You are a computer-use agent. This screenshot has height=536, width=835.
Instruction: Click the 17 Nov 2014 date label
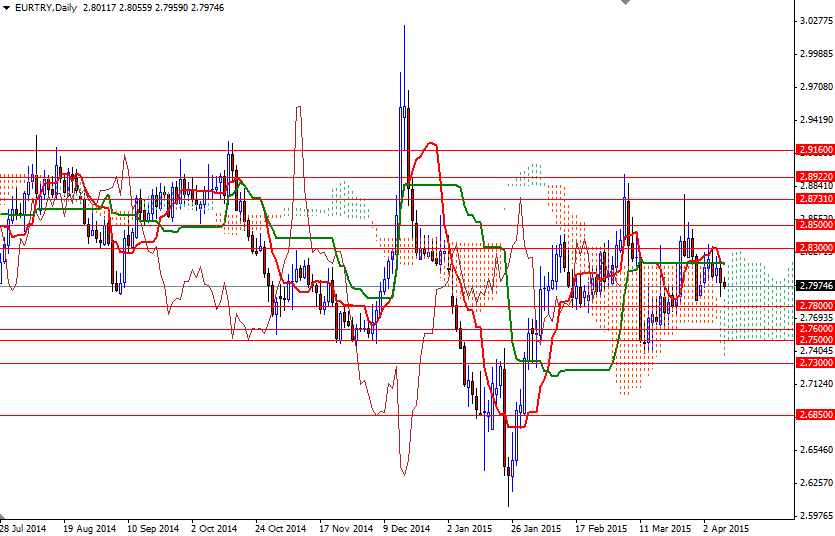click(346, 529)
